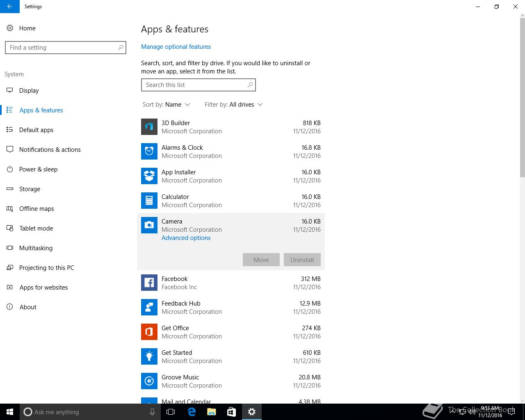This screenshot has width=525, height=420.
Task: Click the Uninstall button for Camera
Action: (x=302, y=260)
